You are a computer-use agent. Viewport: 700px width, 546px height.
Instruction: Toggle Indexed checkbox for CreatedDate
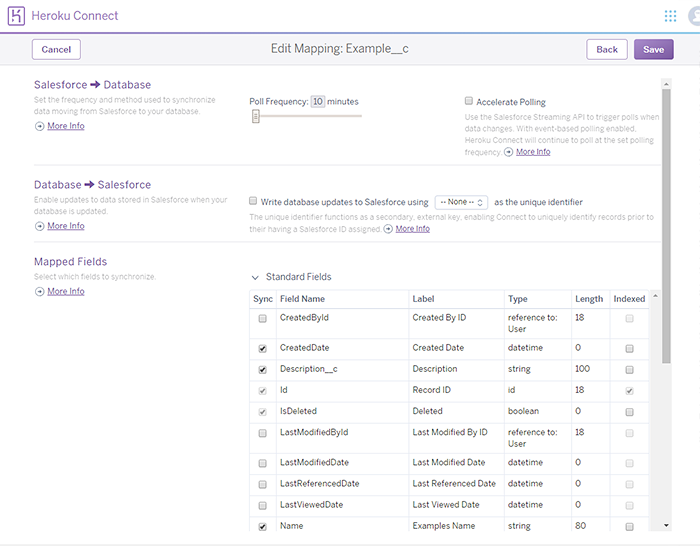[629, 349]
